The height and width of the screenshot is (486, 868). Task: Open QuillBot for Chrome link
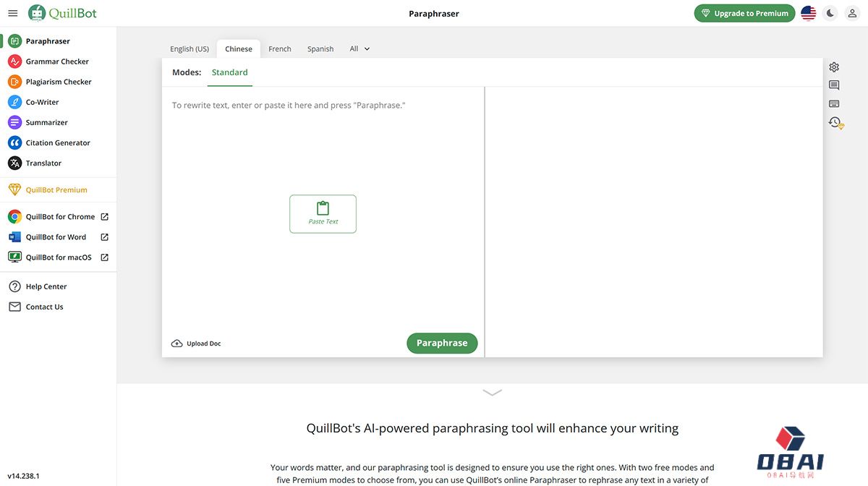tap(58, 216)
